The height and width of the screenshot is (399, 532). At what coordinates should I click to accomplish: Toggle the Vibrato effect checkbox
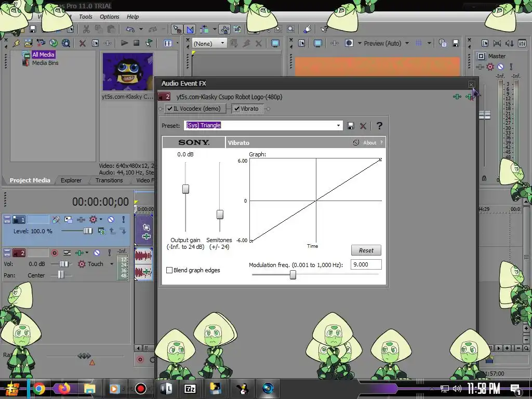click(x=237, y=109)
